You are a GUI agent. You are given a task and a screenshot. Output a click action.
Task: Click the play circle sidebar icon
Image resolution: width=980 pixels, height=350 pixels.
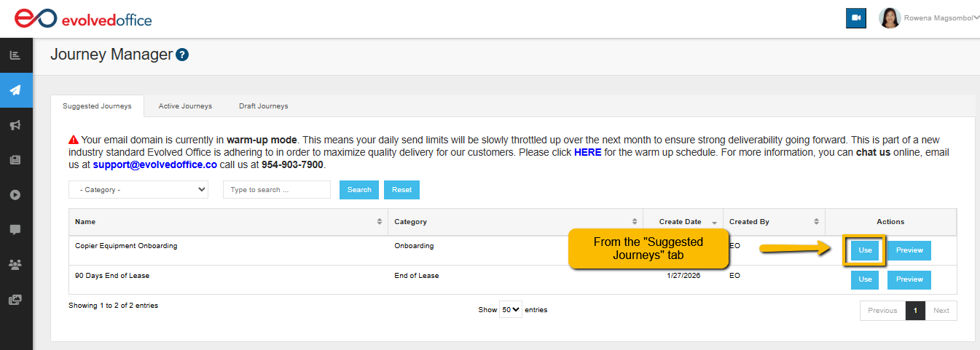point(15,195)
